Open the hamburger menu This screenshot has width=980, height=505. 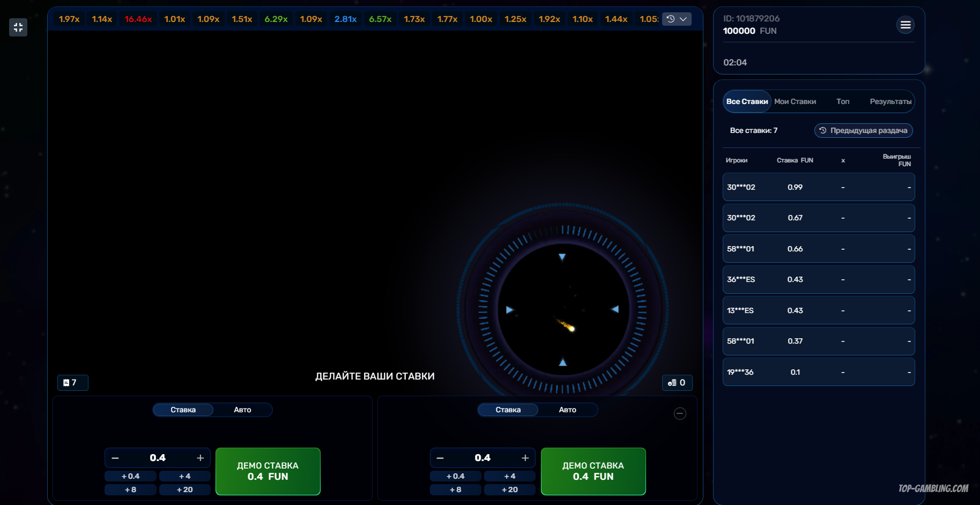tap(905, 25)
